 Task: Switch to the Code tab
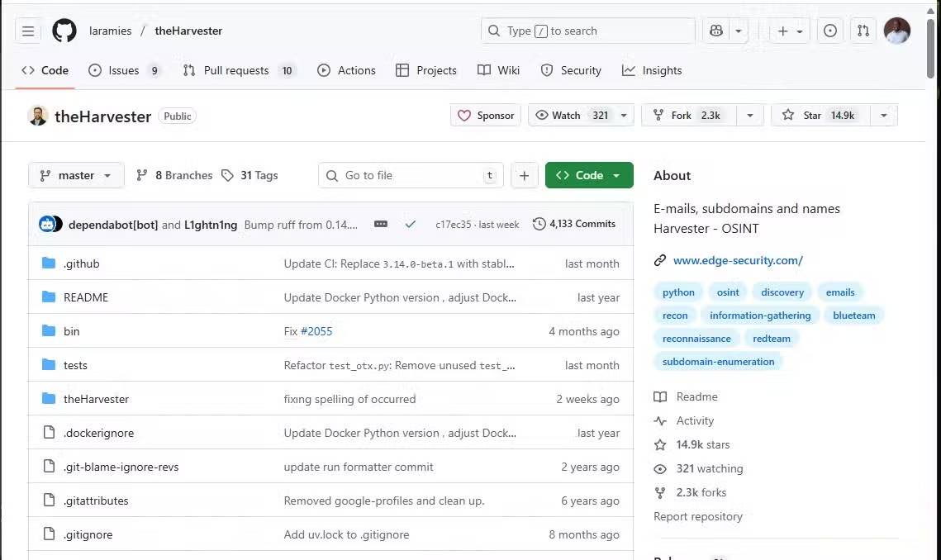tap(45, 70)
